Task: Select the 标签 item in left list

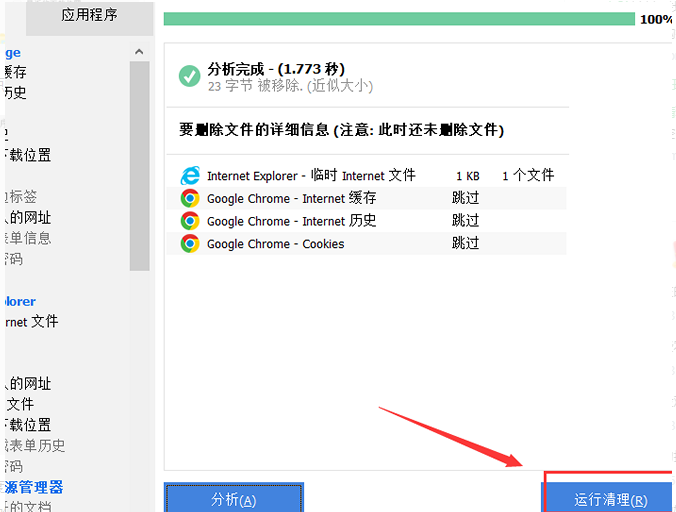Action: (22, 197)
